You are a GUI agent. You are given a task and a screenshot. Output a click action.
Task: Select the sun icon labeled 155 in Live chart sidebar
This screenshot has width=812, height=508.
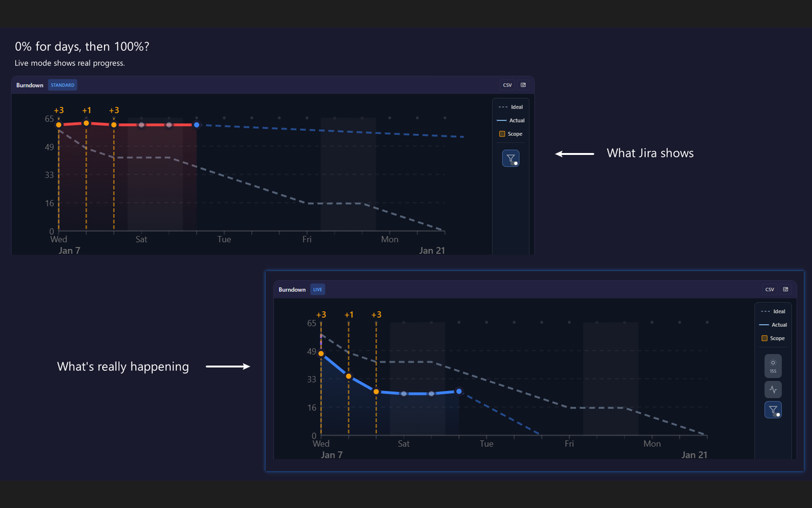click(773, 365)
